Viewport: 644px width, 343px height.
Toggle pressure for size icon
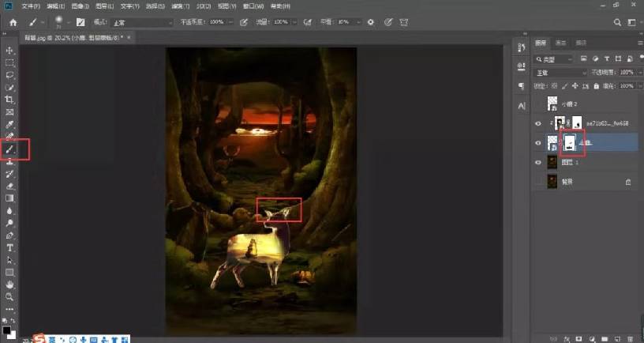pos(388,22)
